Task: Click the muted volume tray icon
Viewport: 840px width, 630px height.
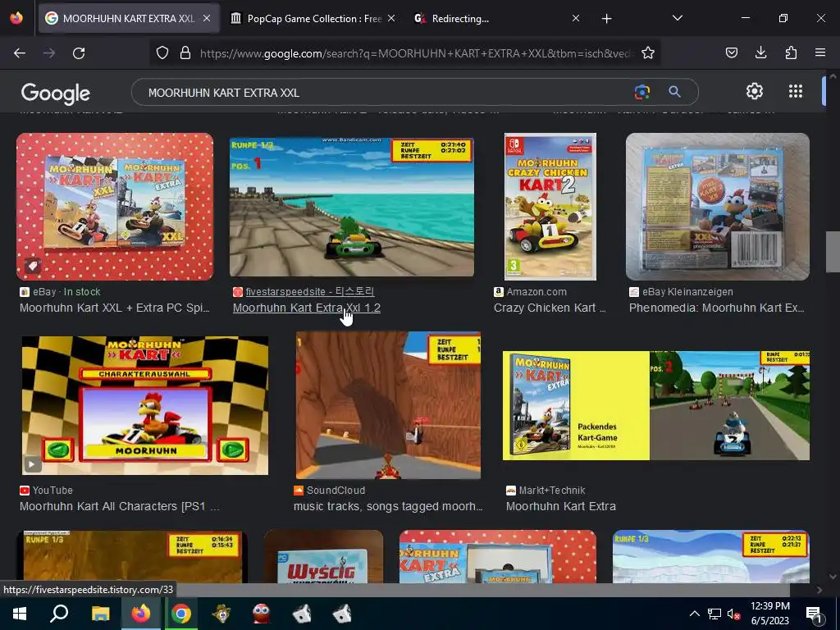Action: (733, 614)
